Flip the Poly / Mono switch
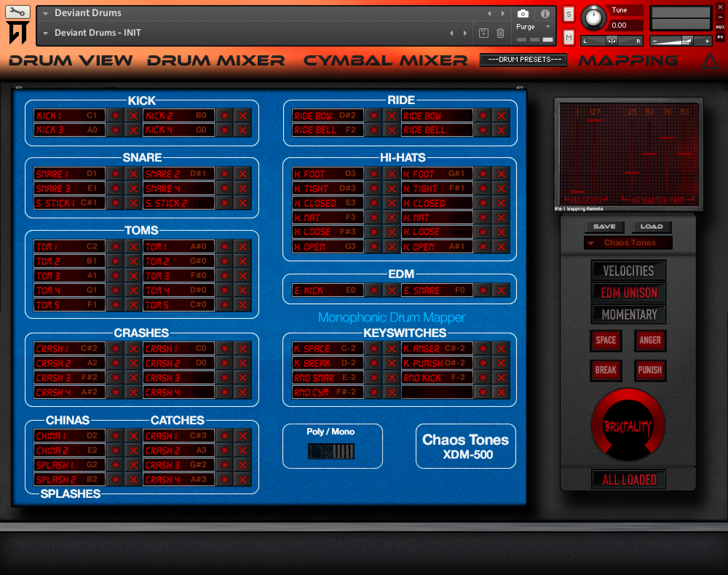Screen dimensions: 728x575 (331, 451)
